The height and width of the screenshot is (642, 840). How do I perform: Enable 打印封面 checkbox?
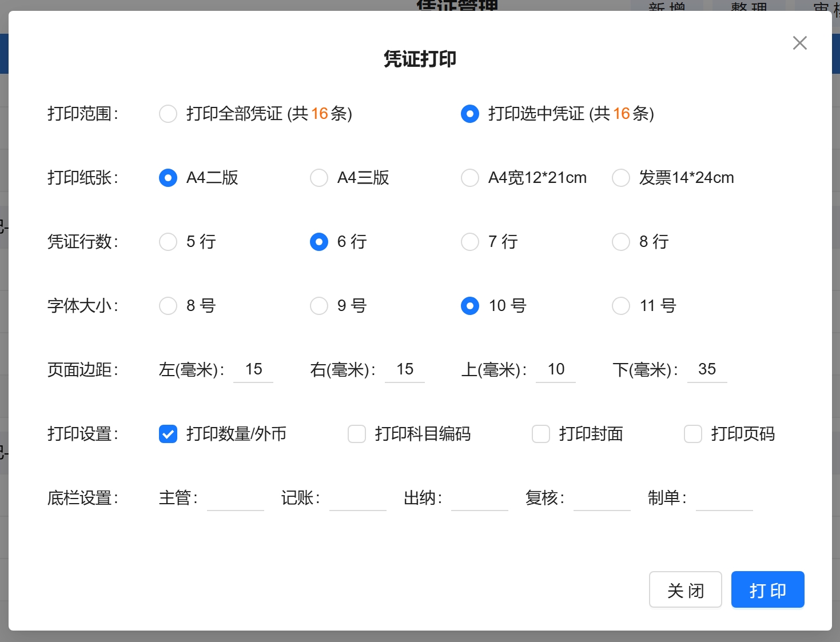coord(541,434)
